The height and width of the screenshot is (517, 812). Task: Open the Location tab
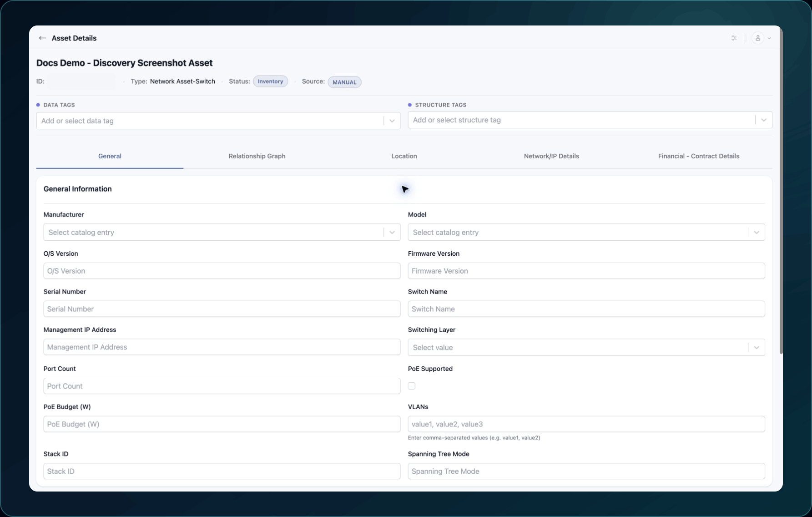(404, 156)
